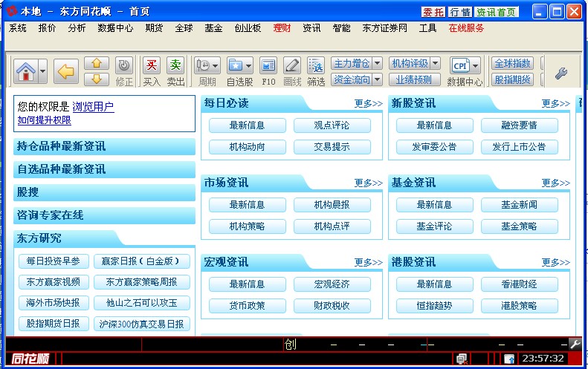The height and width of the screenshot is (369, 588).
Task: Click the 资金流向 button
Action: tap(352, 79)
